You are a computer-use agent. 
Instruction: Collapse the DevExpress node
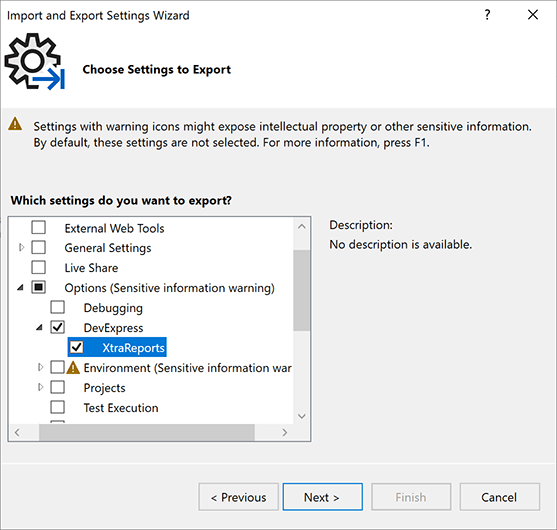[x=39, y=328]
